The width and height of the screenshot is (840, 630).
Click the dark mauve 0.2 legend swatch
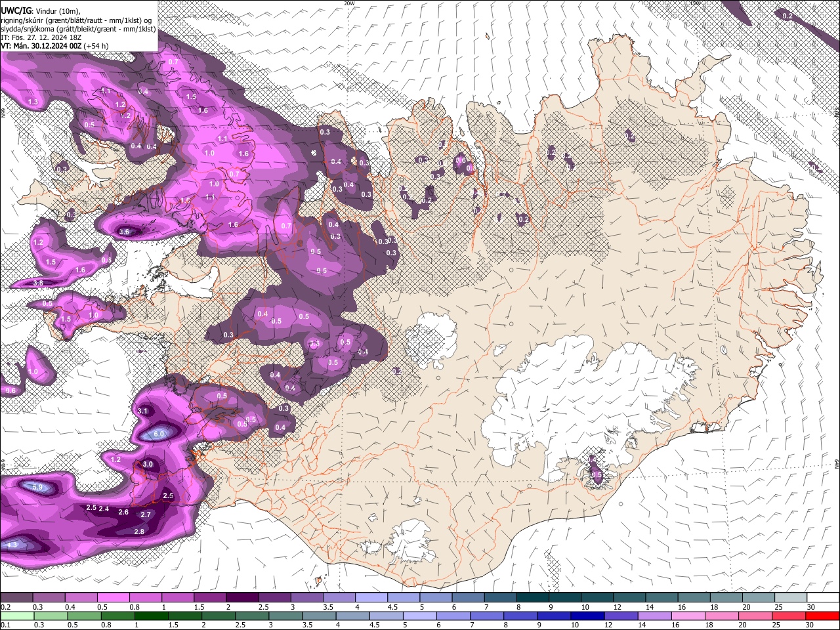point(16,597)
